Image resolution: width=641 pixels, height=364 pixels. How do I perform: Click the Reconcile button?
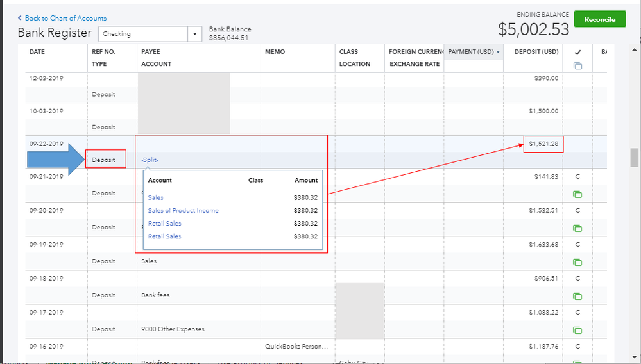point(600,19)
